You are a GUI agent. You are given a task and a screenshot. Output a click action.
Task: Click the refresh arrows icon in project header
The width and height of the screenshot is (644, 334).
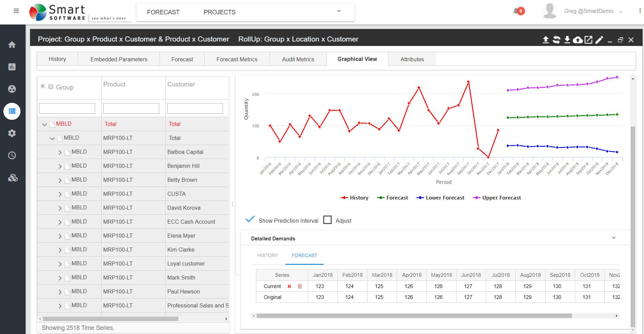[556, 40]
